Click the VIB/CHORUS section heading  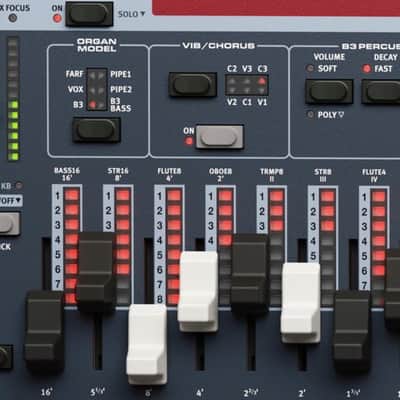coord(219,46)
